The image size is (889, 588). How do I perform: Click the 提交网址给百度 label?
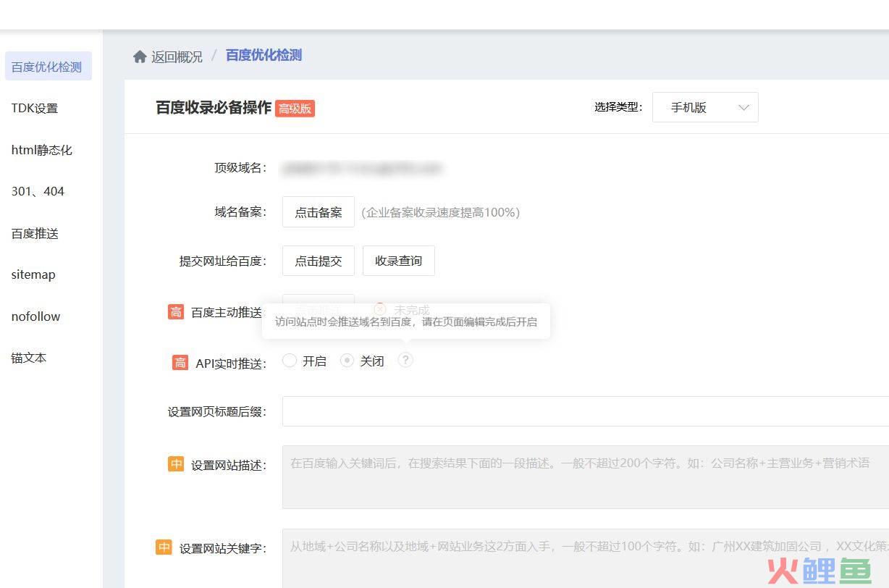[x=223, y=261]
